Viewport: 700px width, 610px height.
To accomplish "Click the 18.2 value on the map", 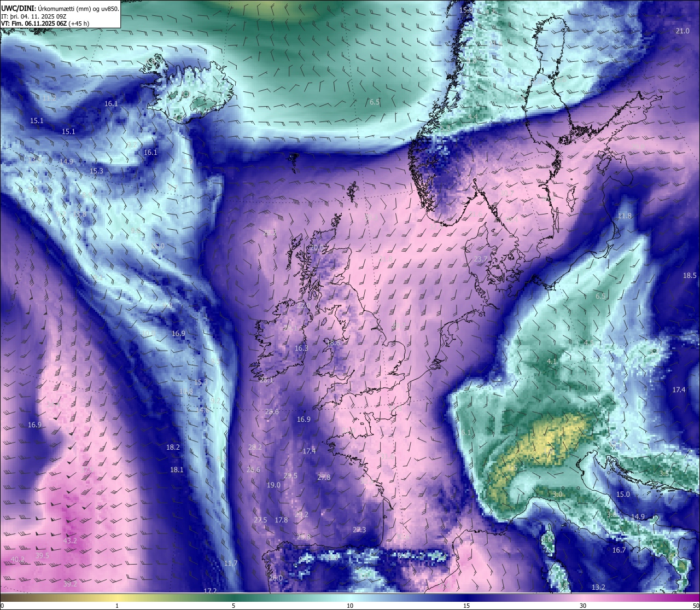I will (x=173, y=447).
